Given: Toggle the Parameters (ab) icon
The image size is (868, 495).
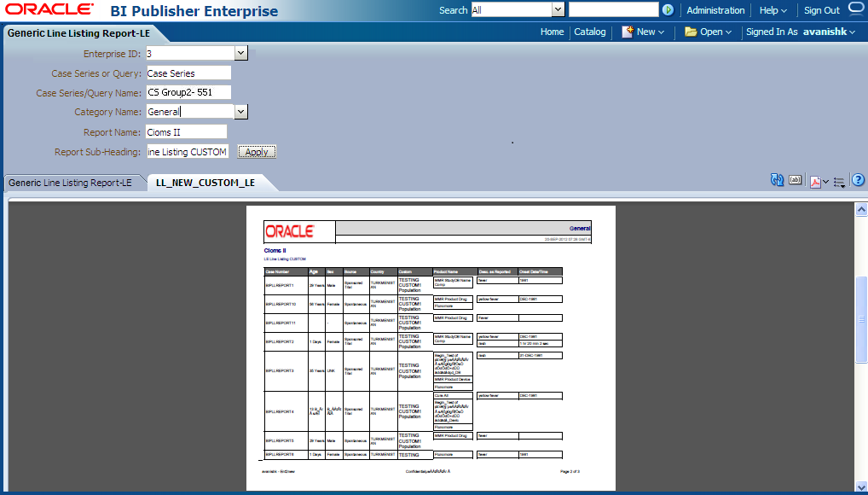Looking at the screenshot, I should pos(795,179).
